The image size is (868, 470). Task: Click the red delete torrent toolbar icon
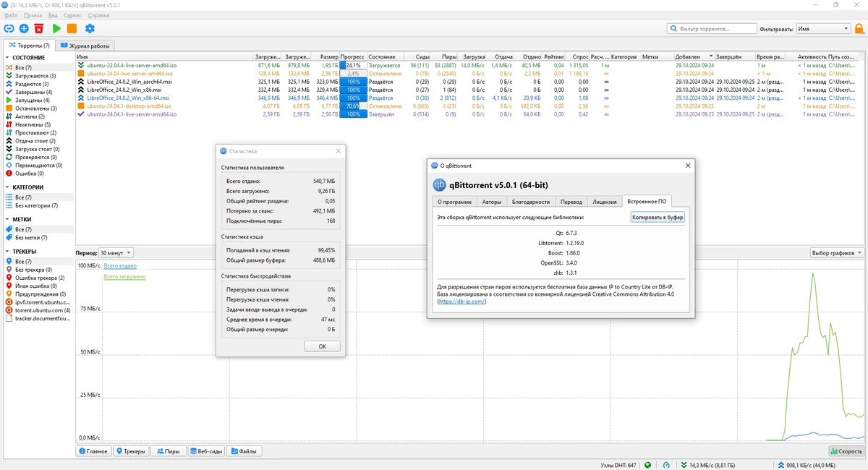tap(38, 28)
